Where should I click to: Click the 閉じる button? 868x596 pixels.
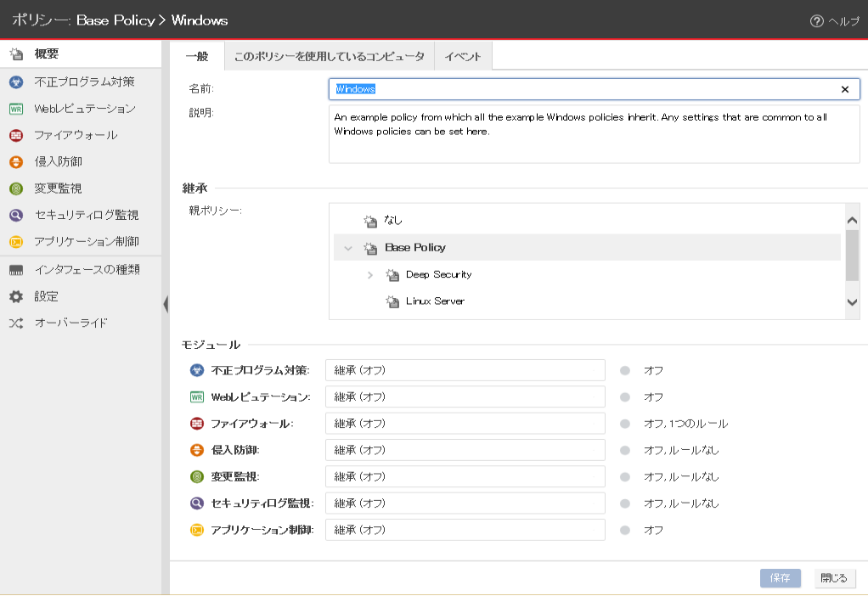point(833,578)
